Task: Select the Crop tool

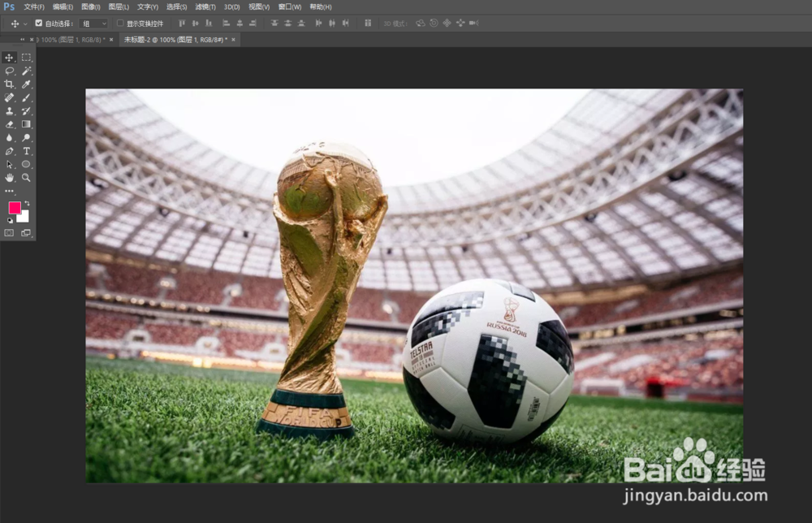Action: coord(9,84)
